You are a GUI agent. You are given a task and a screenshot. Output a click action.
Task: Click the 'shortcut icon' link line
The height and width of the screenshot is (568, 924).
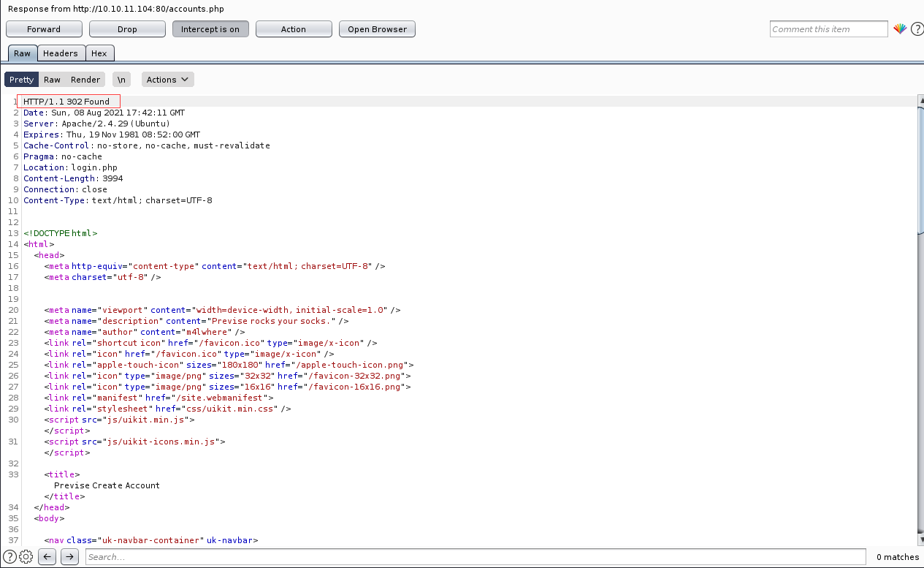(210, 343)
